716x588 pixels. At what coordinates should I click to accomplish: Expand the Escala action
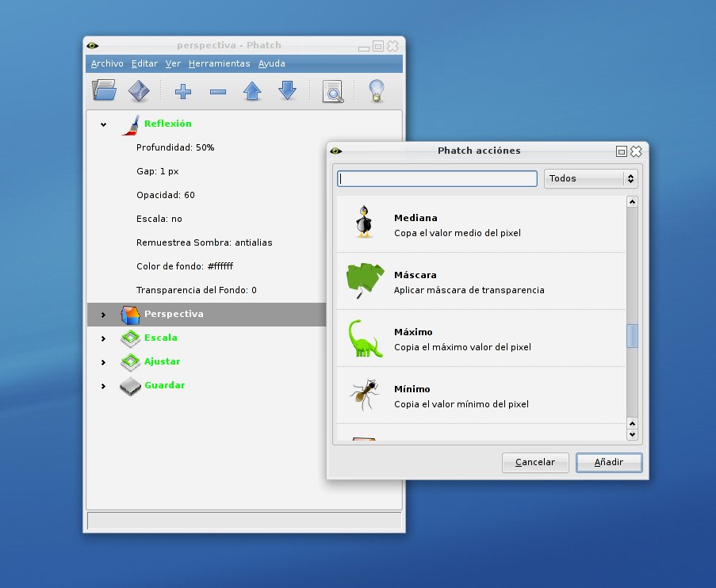pyautogui.click(x=104, y=338)
